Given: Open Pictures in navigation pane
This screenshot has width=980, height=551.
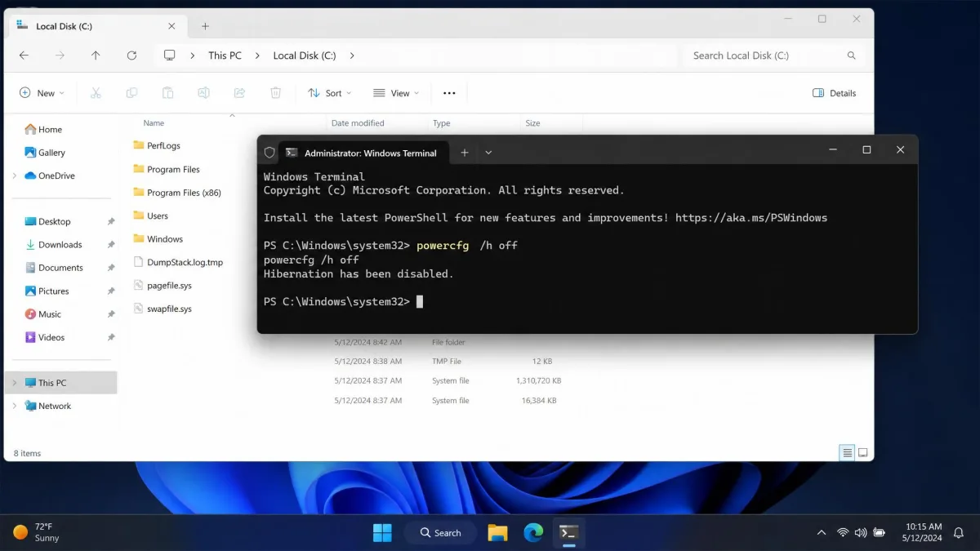Looking at the screenshot, I should coord(47,291).
